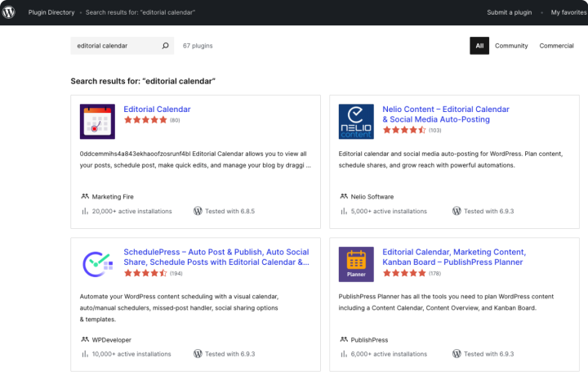Click Tested with 6.8.5 text

point(229,211)
